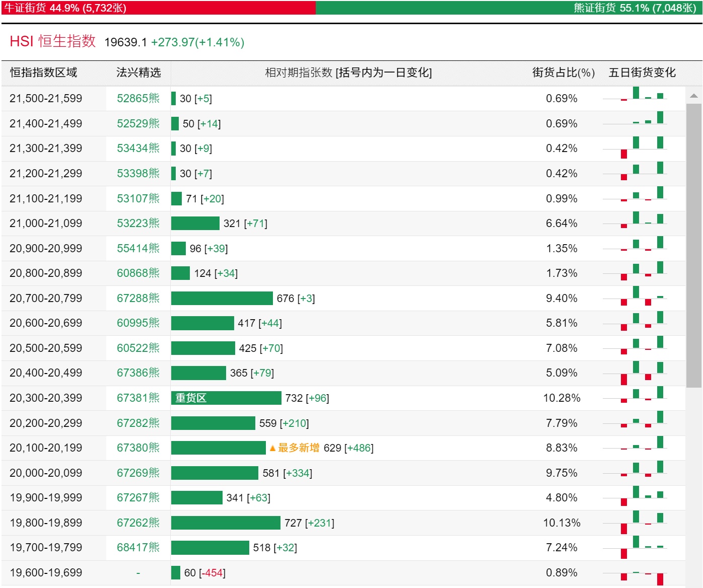This screenshot has height=588, width=703.
Task: Click the green bar for 19,800-19,899 range
Action: point(226,523)
